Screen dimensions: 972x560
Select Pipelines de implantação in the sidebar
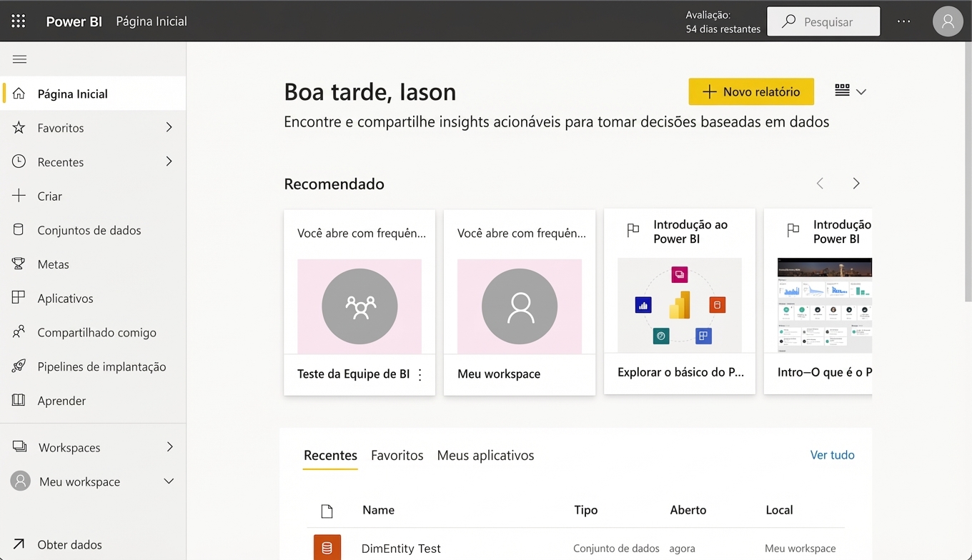[94, 366]
